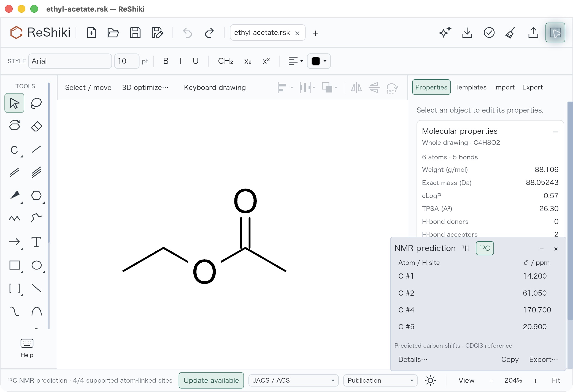Screen dimensions: 573x392
Task: Open Keyboard drawing mode
Action: (215, 88)
